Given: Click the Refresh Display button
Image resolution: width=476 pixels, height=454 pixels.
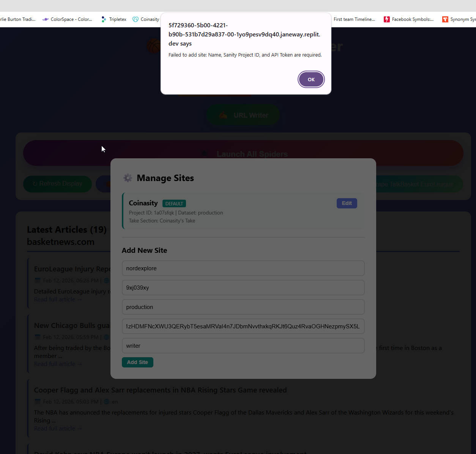Looking at the screenshot, I should 57,184.
